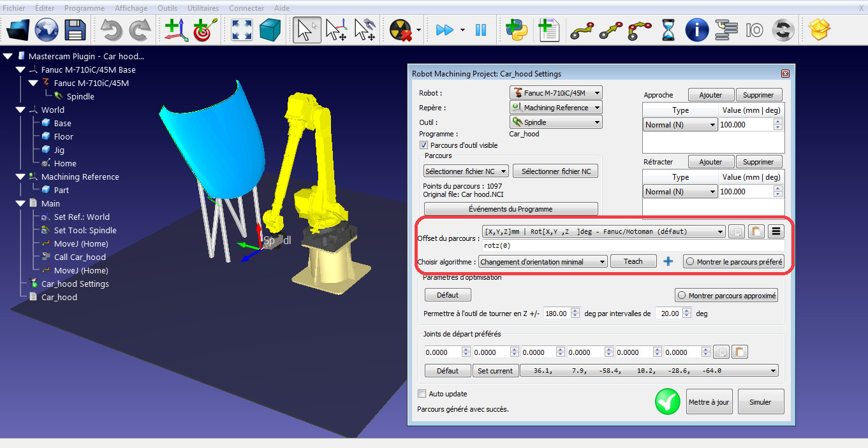868x448 pixels.
Task: Enable the Auto update checkbox
Action: click(422, 394)
